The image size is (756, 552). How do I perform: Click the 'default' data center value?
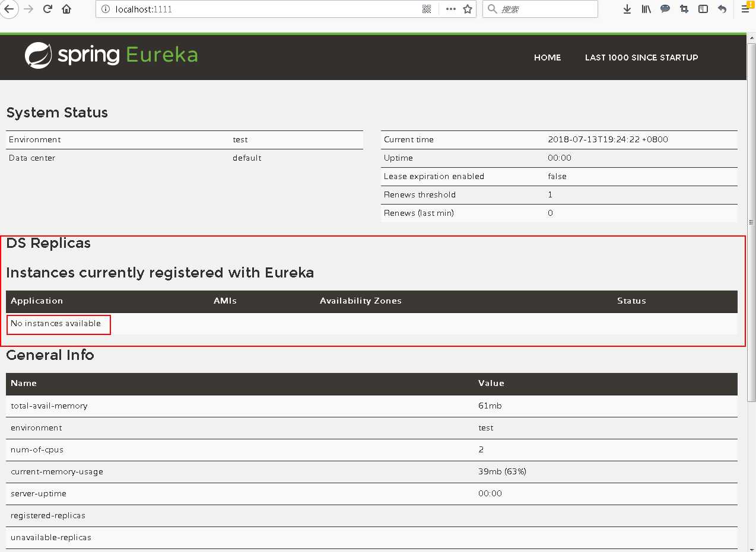(247, 158)
